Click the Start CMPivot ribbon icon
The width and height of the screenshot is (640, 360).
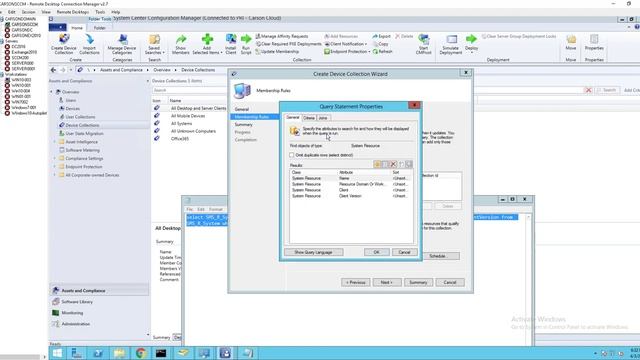pos(423,44)
